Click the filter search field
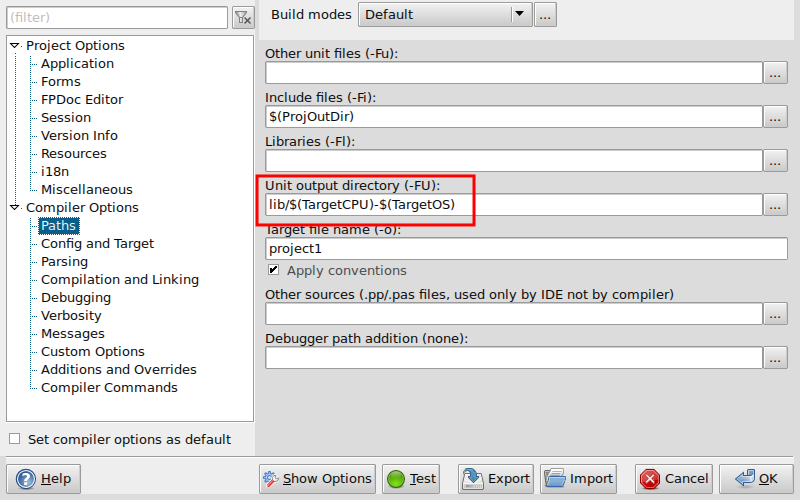800x500 pixels. coord(117,18)
